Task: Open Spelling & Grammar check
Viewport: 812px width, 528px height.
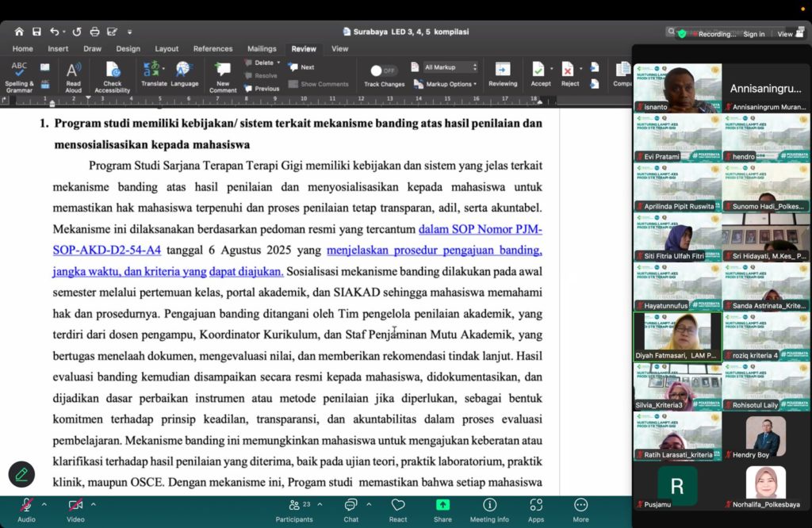Action: pyautogui.click(x=19, y=77)
